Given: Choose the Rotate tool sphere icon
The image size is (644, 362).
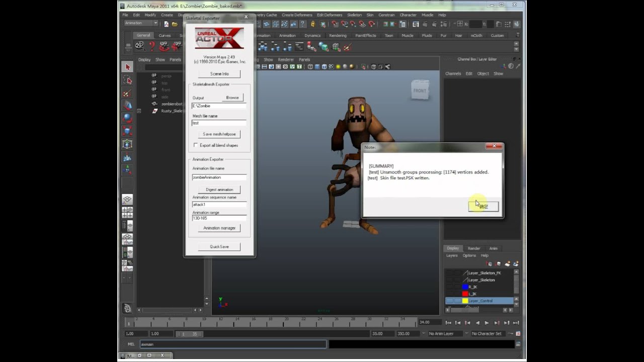Looking at the screenshot, I should (127, 118).
